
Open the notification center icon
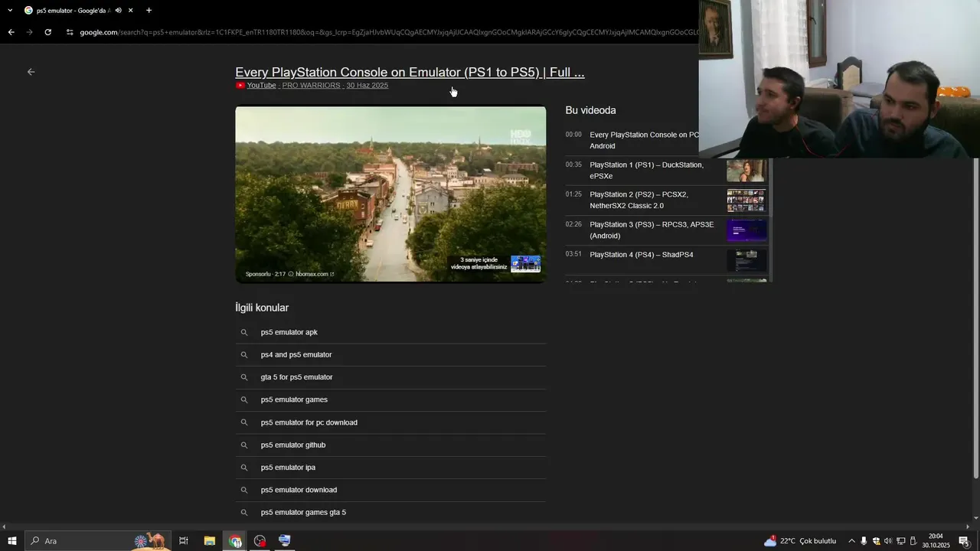pos(964,541)
